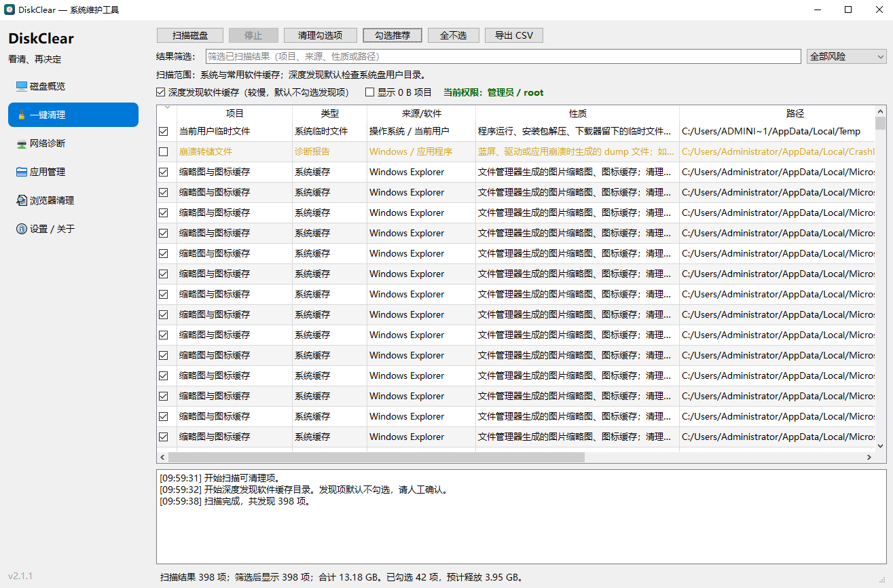Click the path C:/Users/ADMINI~1/AppData/Local/Temp
This screenshot has width=893, height=588.
771,131
